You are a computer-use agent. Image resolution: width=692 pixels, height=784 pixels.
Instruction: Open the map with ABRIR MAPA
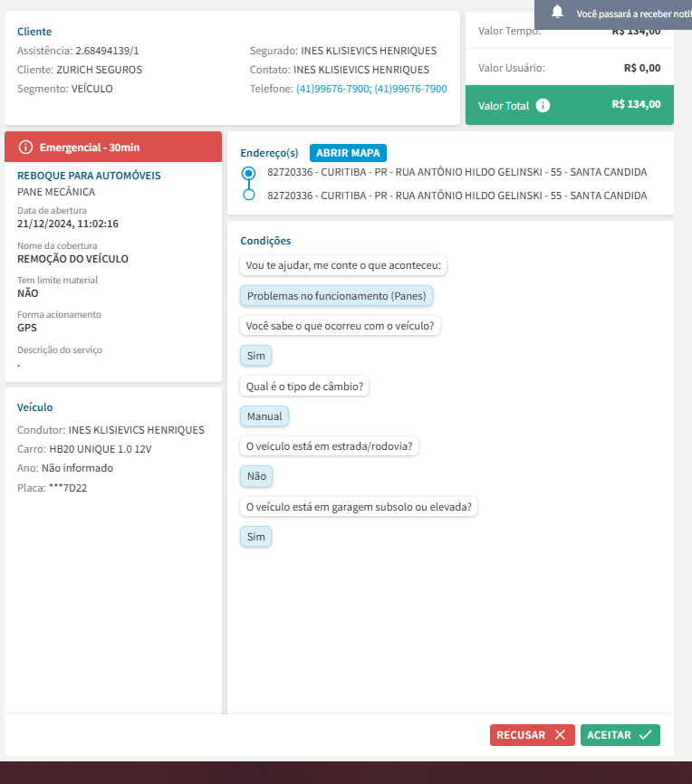coord(348,153)
